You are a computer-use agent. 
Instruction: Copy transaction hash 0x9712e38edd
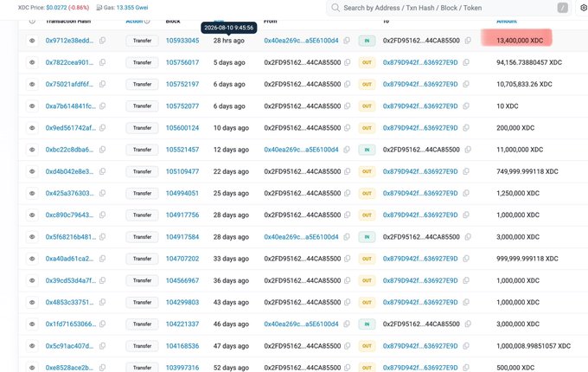tap(102, 41)
